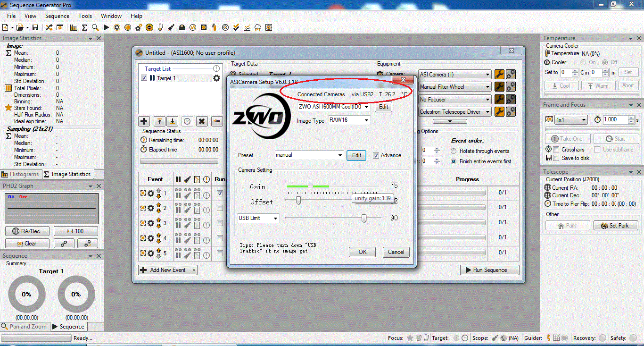644x346 pixels.
Task: Click OK in ASICamera Setup
Action: click(362, 252)
